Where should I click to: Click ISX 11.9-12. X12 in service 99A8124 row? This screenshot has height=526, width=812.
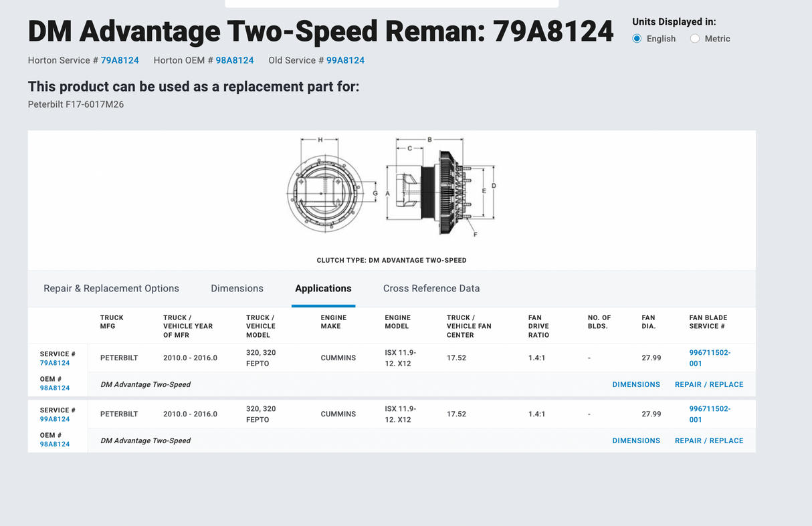tap(401, 414)
